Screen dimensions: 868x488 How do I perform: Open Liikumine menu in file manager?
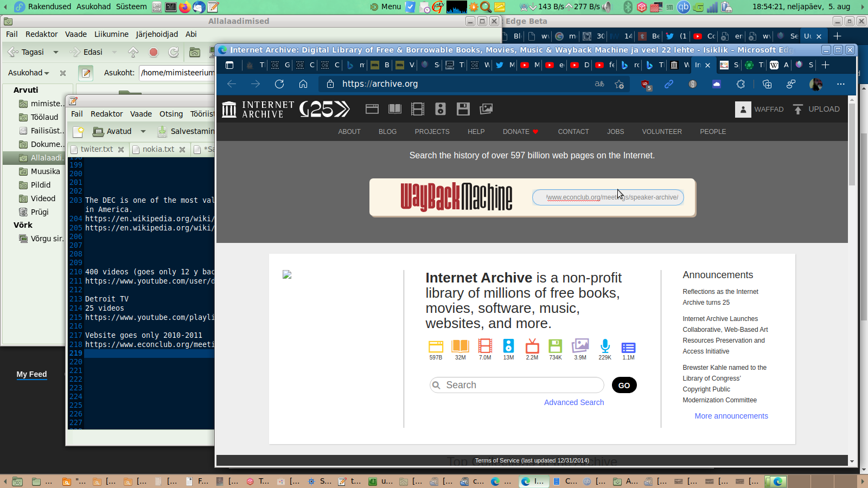point(111,34)
